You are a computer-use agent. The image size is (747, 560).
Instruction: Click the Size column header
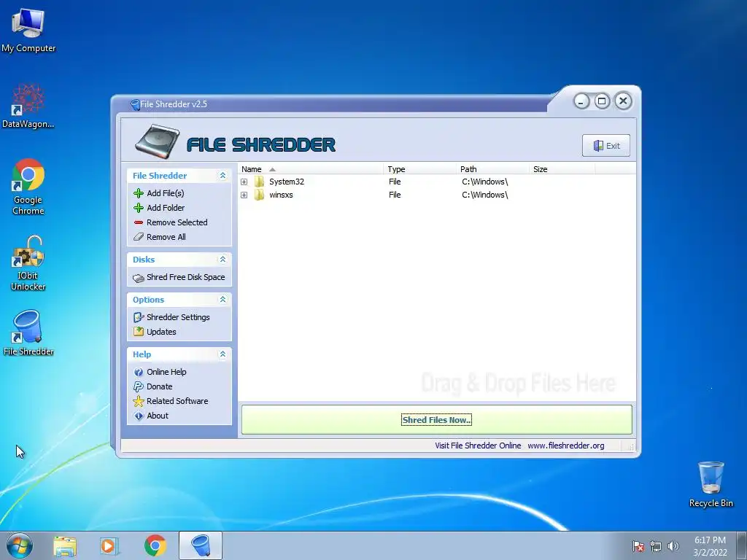562,169
